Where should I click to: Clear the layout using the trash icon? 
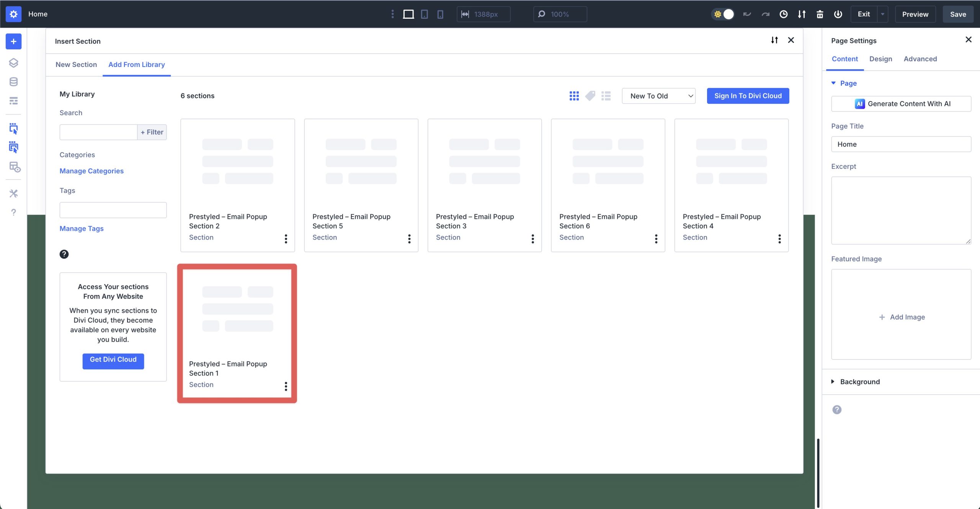[819, 14]
